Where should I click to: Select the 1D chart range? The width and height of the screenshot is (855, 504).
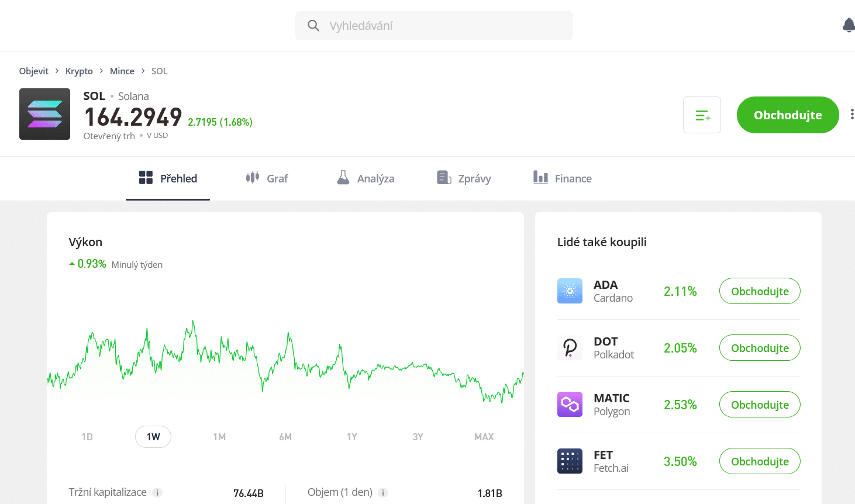87,437
